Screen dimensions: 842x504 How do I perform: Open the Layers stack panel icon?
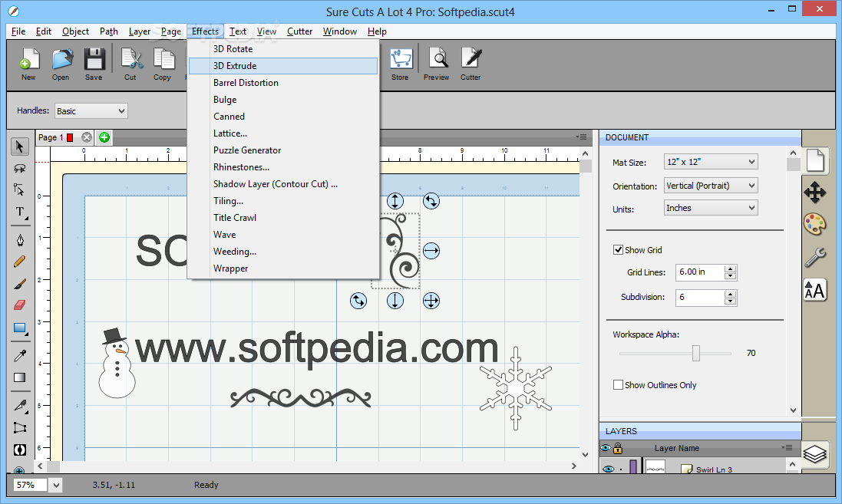point(815,454)
